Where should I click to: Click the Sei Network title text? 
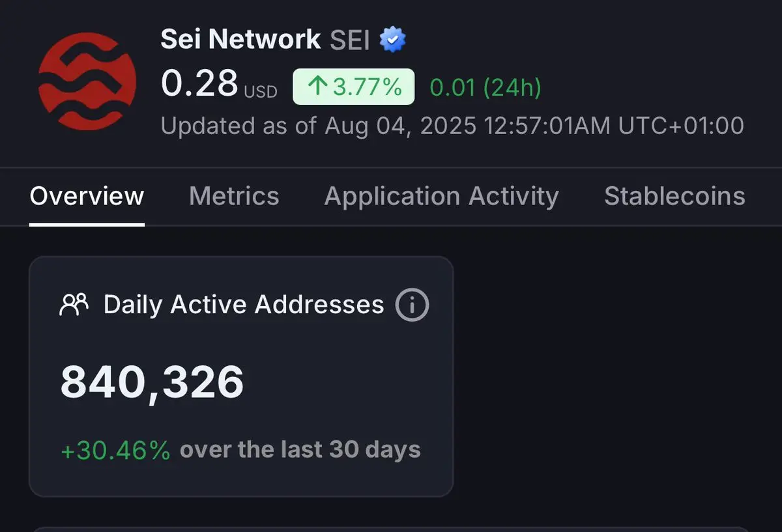tap(240, 40)
